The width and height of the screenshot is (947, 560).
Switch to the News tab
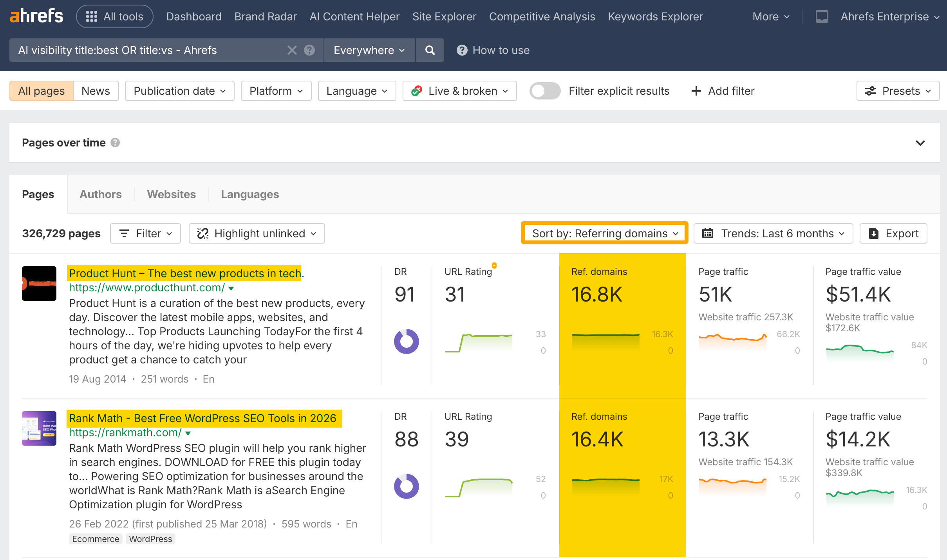click(x=96, y=91)
